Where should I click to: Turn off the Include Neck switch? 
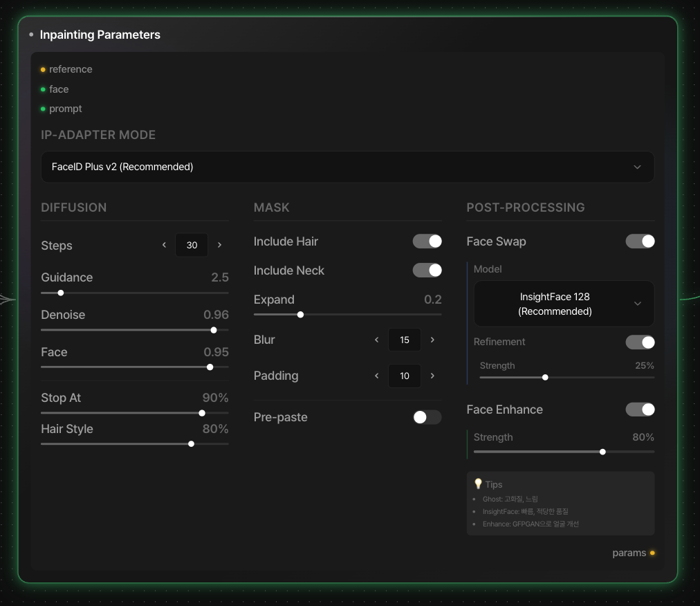pyautogui.click(x=427, y=270)
